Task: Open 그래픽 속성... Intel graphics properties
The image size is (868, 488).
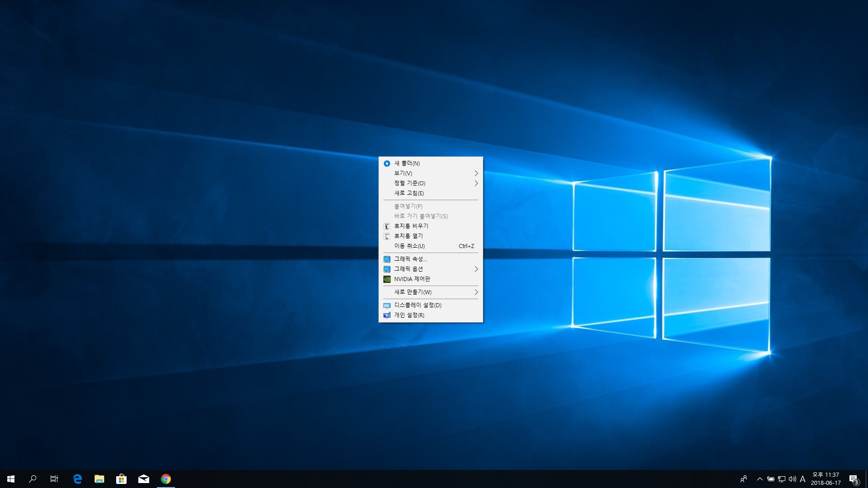Action: pos(430,259)
